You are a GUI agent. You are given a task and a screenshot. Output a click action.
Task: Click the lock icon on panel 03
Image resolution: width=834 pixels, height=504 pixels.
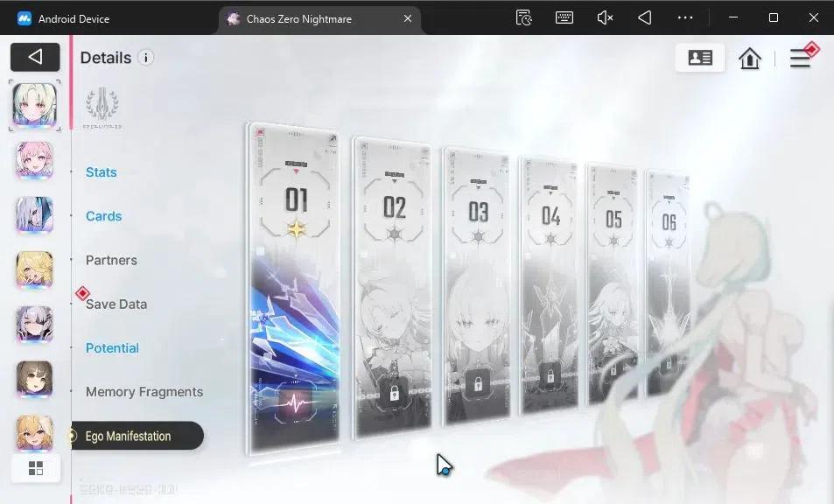pyautogui.click(x=478, y=384)
